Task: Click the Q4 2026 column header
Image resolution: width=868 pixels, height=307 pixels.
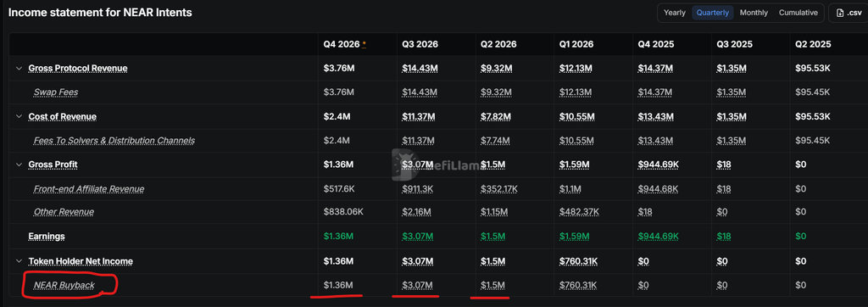Action: click(342, 44)
